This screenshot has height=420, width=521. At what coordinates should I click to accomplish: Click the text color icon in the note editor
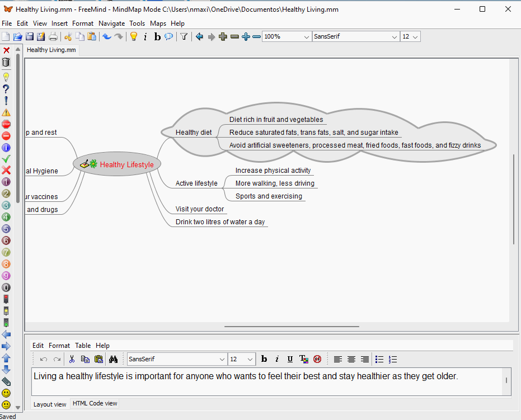303,359
